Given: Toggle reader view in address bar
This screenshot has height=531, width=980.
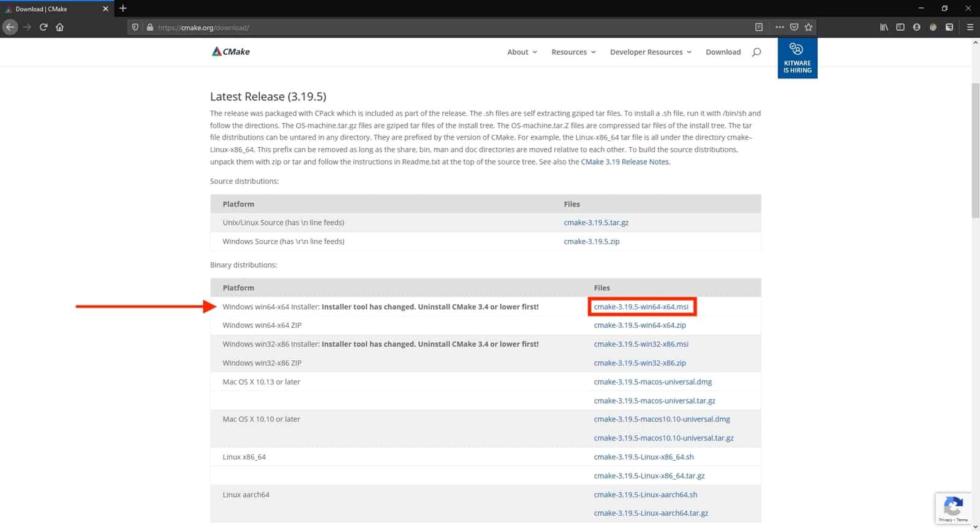Looking at the screenshot, I should (759, 27).
